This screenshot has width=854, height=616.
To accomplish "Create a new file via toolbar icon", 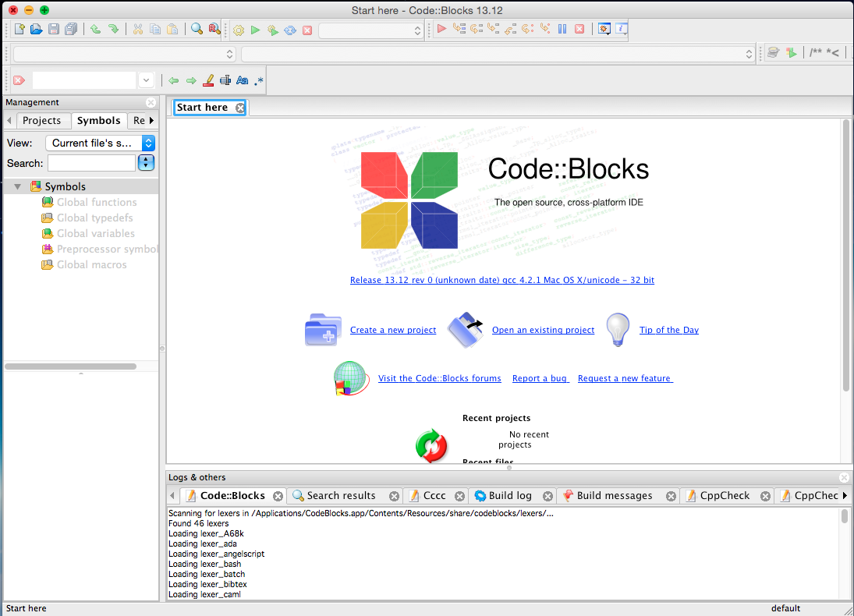I will [19, 29].
